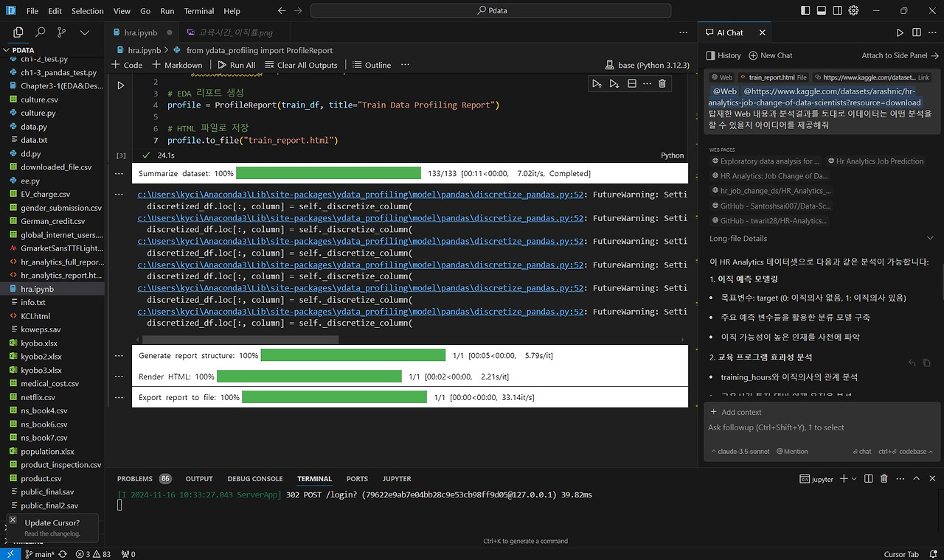Switch to the 교육시간_이직률.png tab

pos(235,32)
